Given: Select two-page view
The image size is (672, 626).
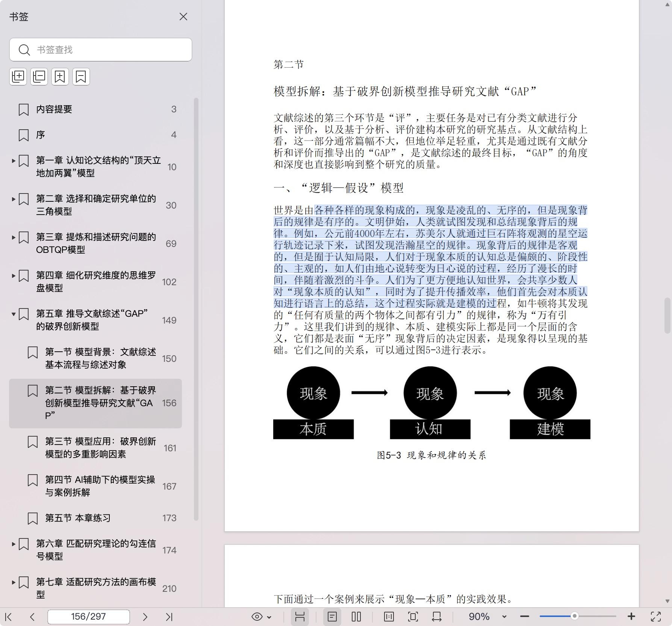Looking at the screenshot, I should 356,617.
